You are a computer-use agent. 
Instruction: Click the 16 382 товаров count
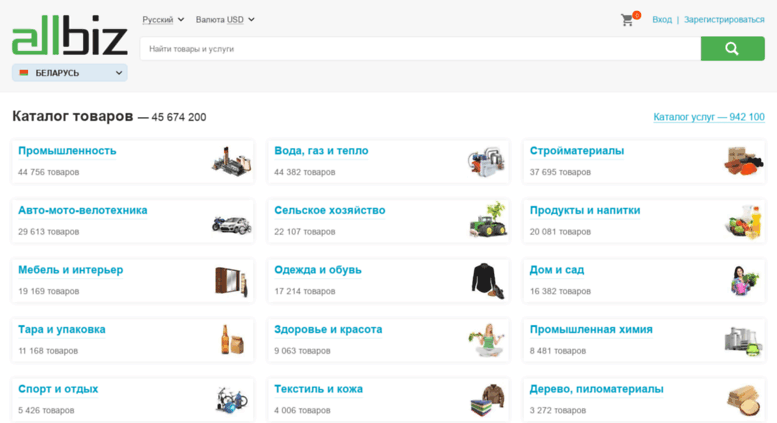pos(560,291)
